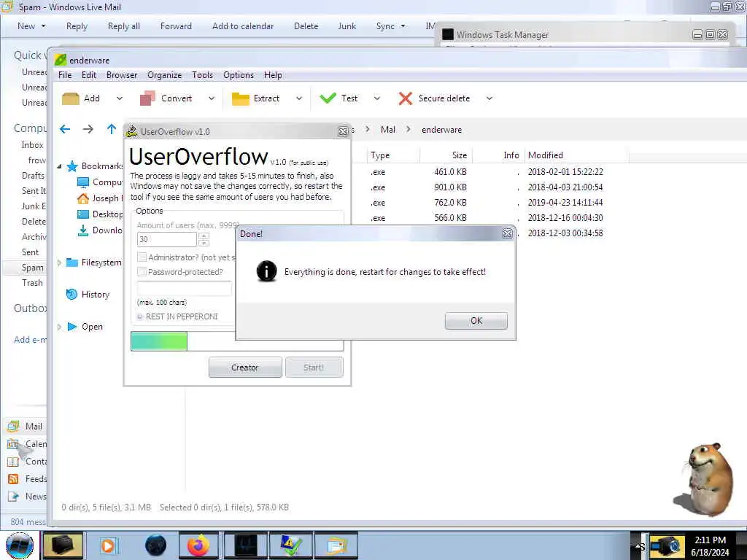747x560 pixels.
Task: Open the Calendar shortcut in Windows Live Mail
Action: tap(13, 444)
